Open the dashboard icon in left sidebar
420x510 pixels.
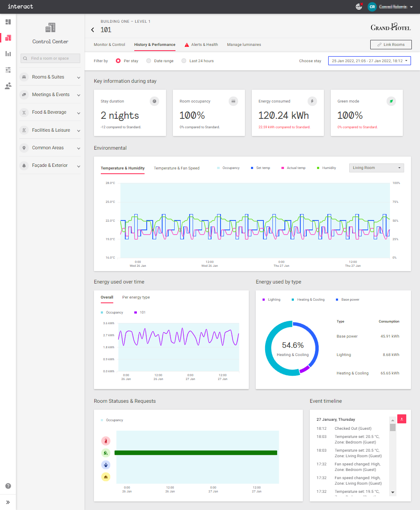click(8, 22)
